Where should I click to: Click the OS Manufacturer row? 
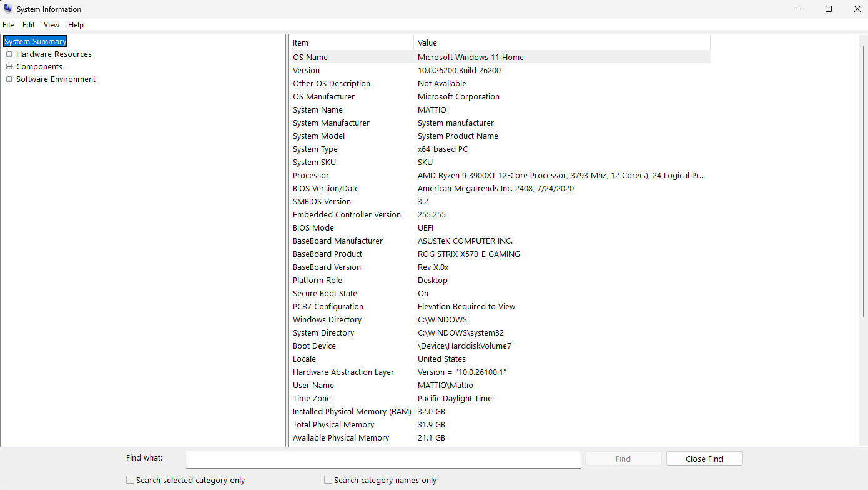click(500, 96)
